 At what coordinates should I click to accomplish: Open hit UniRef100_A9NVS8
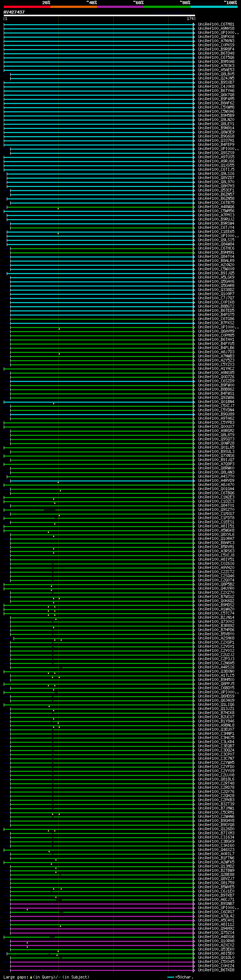pos(216,29)
